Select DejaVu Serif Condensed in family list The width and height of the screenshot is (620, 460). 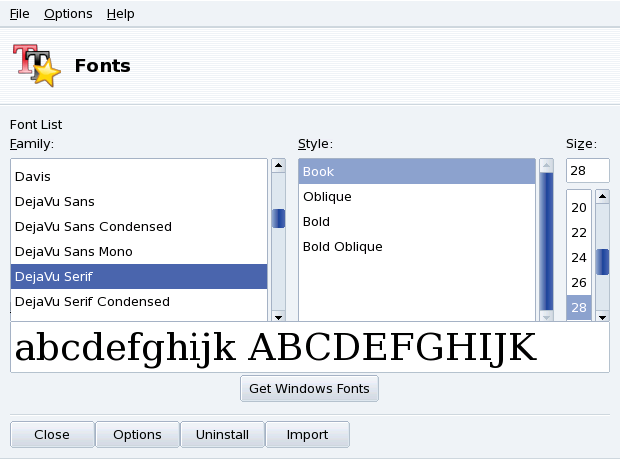pos(92,301)
